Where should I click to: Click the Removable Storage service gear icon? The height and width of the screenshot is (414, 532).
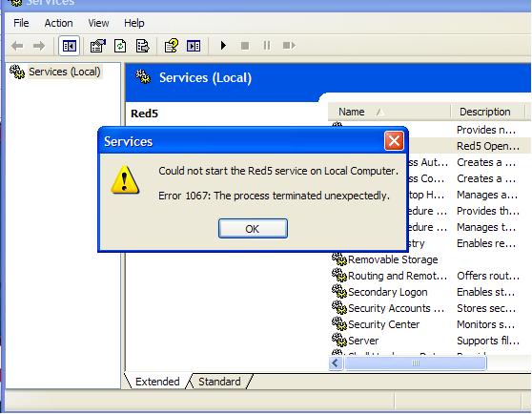(x=339, y=259)
